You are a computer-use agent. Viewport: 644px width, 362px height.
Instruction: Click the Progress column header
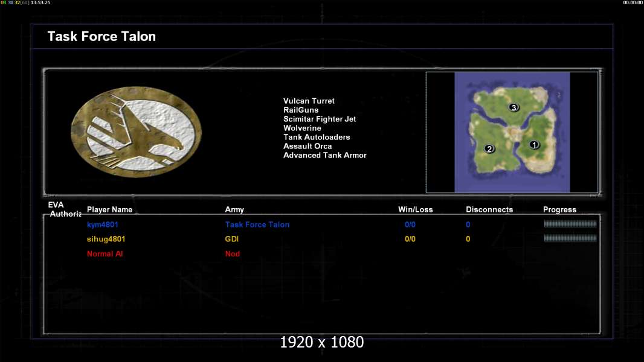click(x=559, y=209)
